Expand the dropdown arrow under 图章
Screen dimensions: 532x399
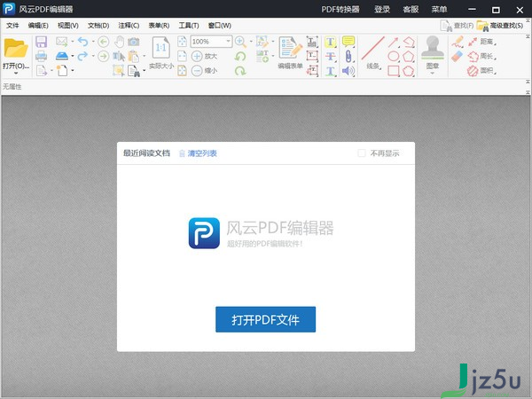(433, 73)
